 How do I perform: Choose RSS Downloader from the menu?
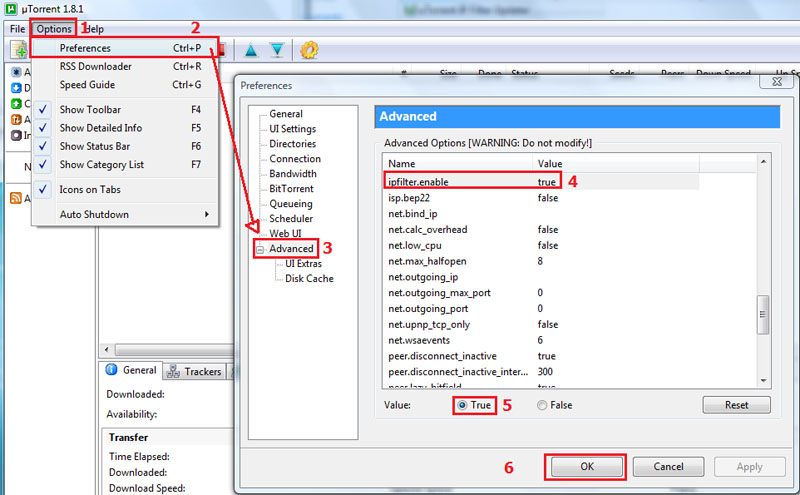[x=125, y=67]
